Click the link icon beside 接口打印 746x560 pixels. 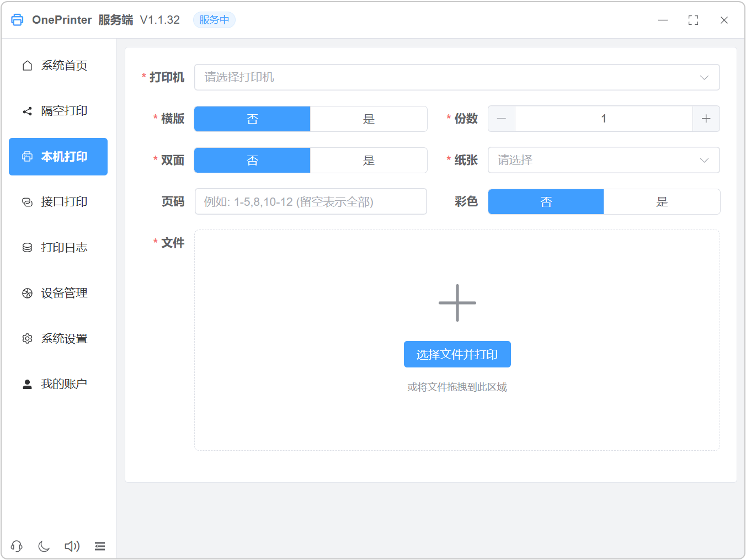click(x=27, y=202)
